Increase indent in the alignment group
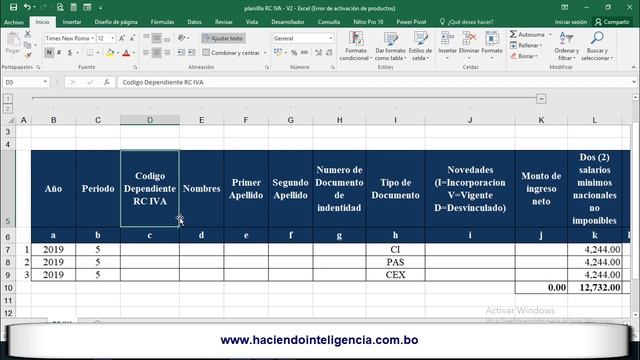The height and width of the screenshot is (360, 640). (192, 53)
